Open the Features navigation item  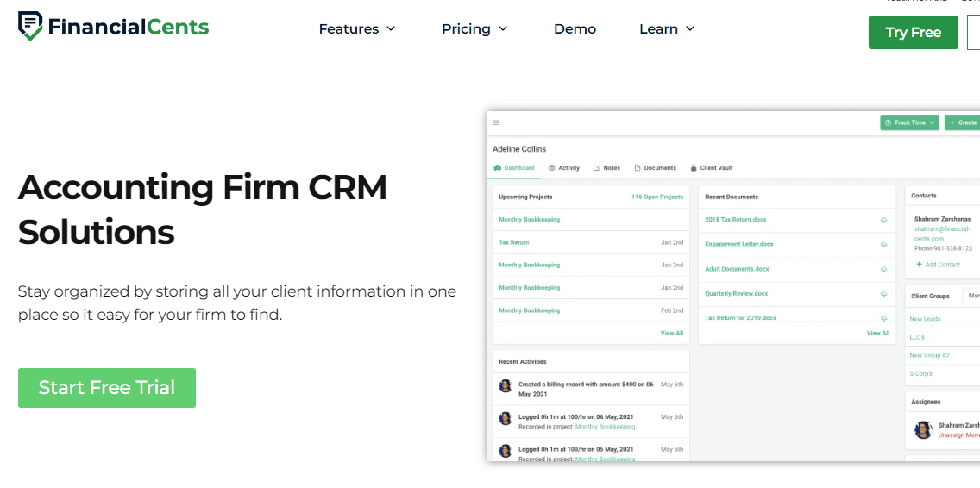[x=357, y=28]
